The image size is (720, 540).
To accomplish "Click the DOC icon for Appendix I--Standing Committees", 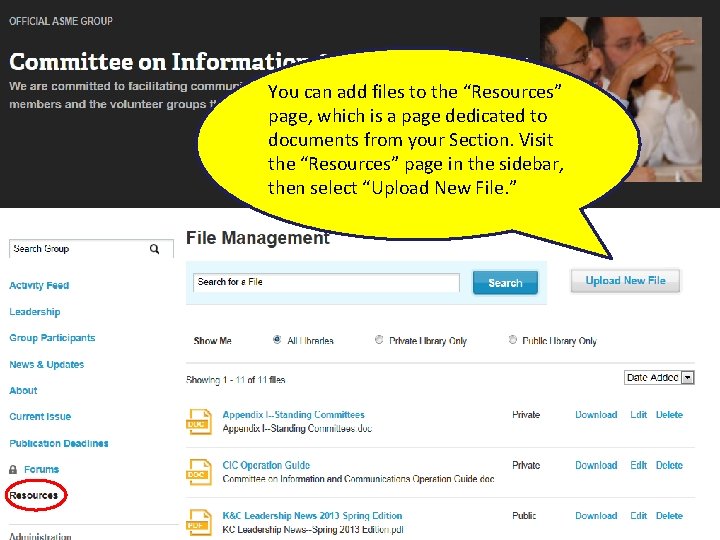I will pyautogui.click(x=199, y=422).
